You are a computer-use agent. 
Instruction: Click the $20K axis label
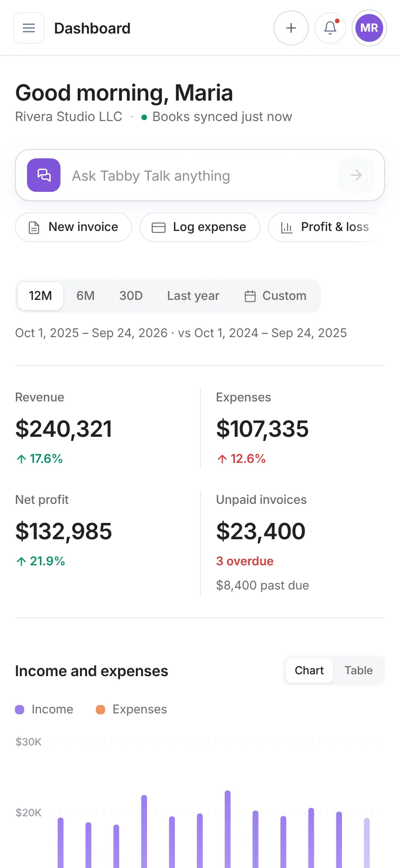click(x=29, y=813)
